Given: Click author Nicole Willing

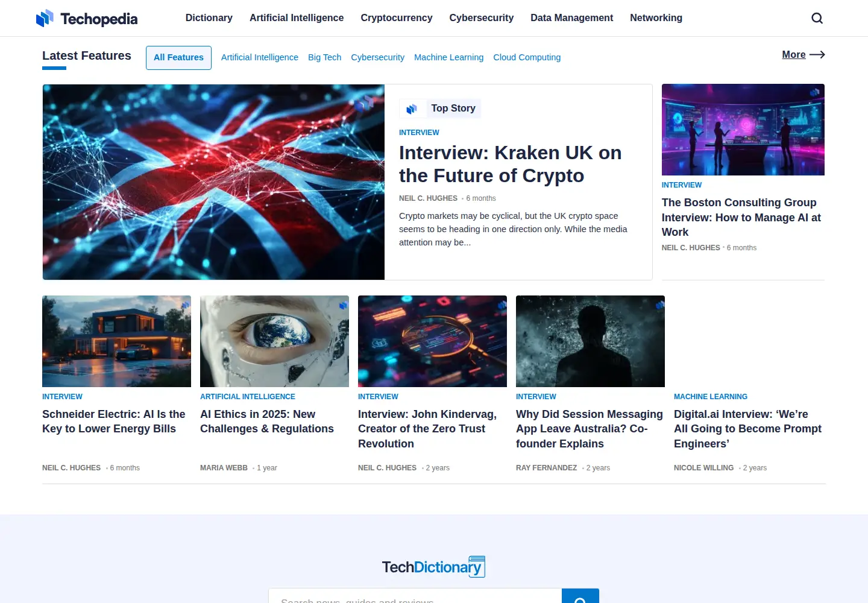Looking at the screenshot, I should coord(704,468).
